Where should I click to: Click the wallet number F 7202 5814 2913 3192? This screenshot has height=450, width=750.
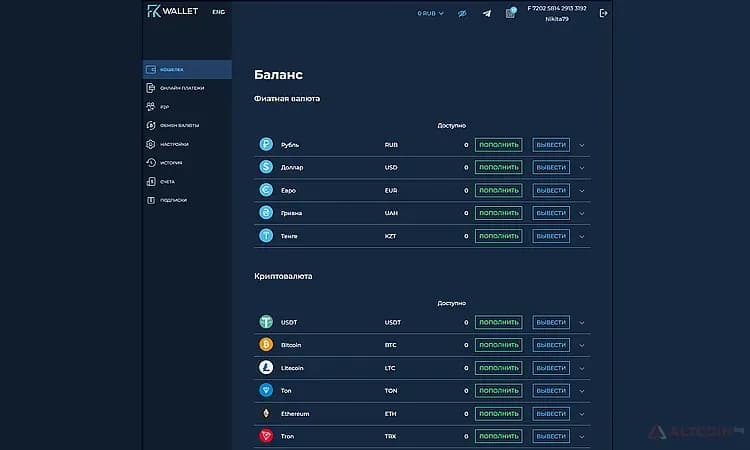click(557, 8)
